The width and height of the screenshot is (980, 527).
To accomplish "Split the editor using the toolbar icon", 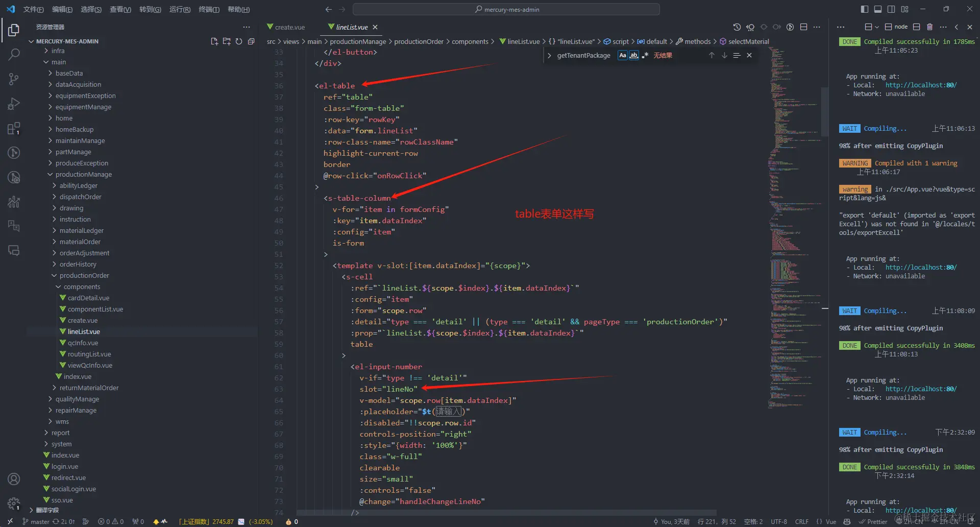I will click(803, 27).
